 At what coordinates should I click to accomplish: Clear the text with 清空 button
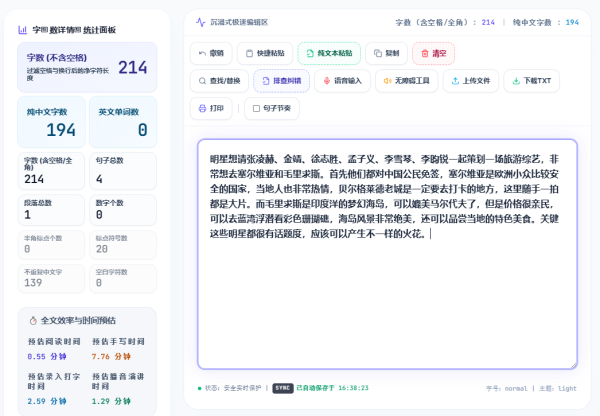click(x=434, y=53)
